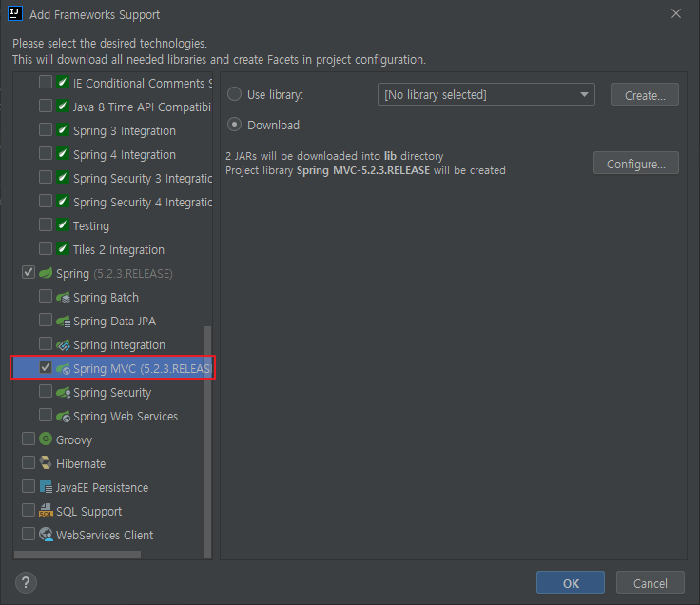This screenshot has width=700, height=605.
Task: Click the Cancel button
Action: point(650,583)
